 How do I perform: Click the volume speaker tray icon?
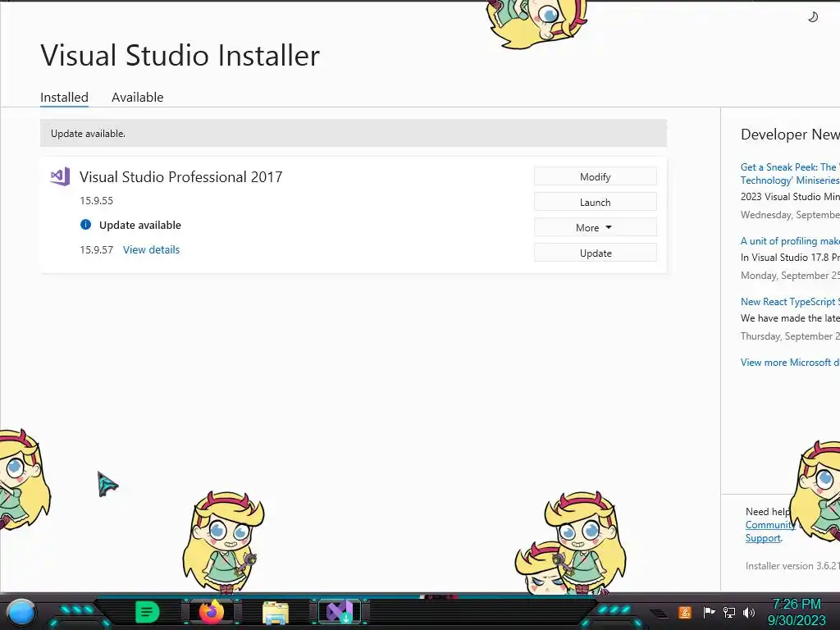749,612
